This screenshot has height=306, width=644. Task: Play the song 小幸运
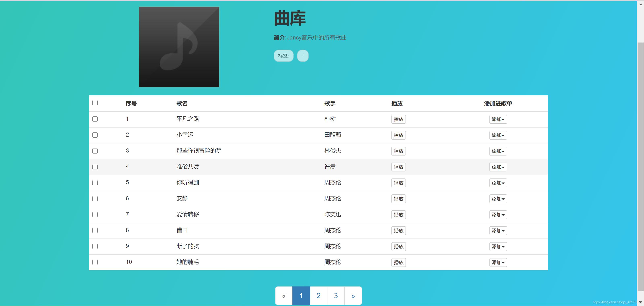click(398, 135)
